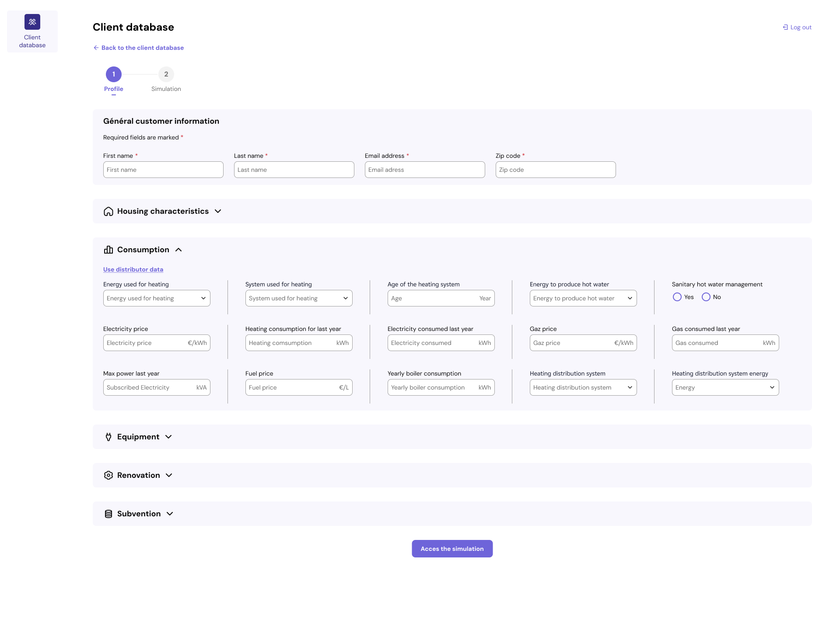Select No for sanitary hot water management
Screen dimensions: 840x623
pyautogui.click(x=706, y=297)
